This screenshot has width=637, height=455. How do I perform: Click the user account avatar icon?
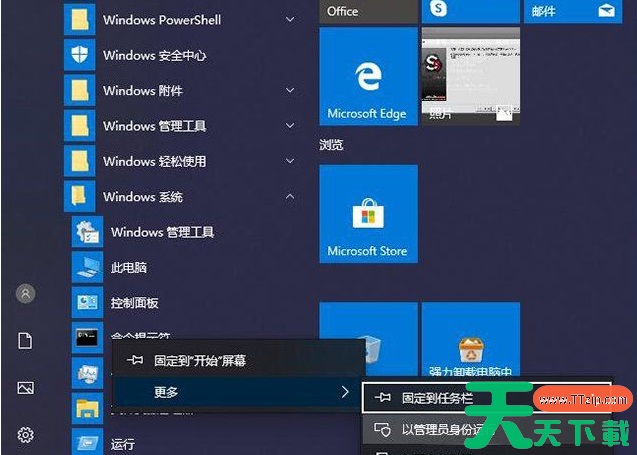pyautogui.click(x=26, y=293)
